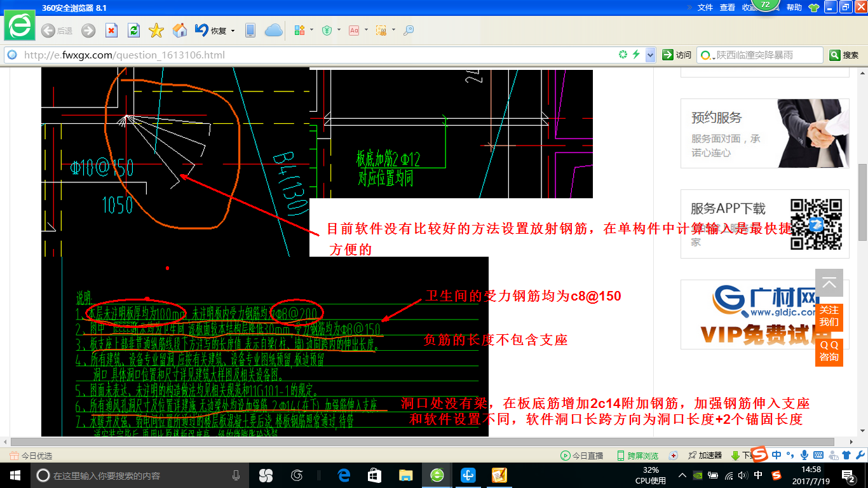Expand the Aa translate dropdown arrow
Viewport: 868px width, 488px height.
tap(366, 30)
